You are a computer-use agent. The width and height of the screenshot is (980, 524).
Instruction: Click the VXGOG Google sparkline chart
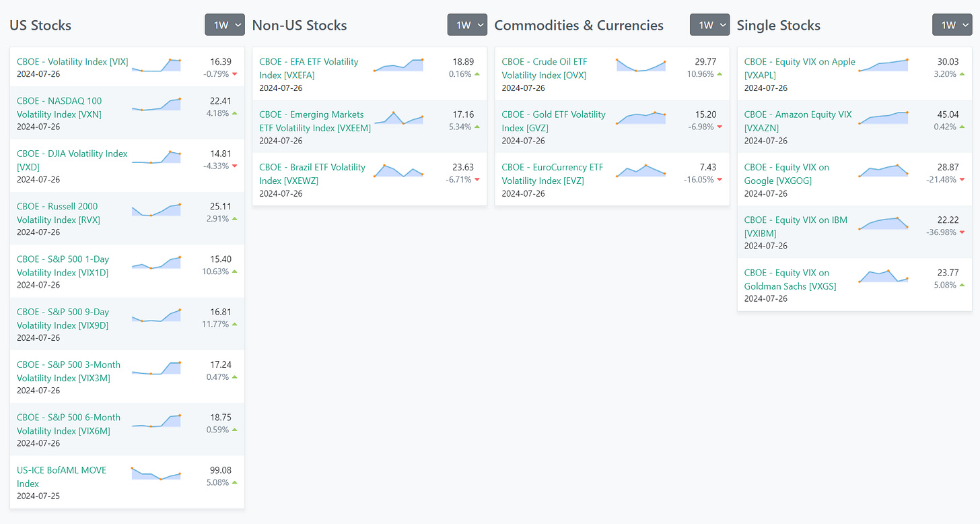pos(883,170)
